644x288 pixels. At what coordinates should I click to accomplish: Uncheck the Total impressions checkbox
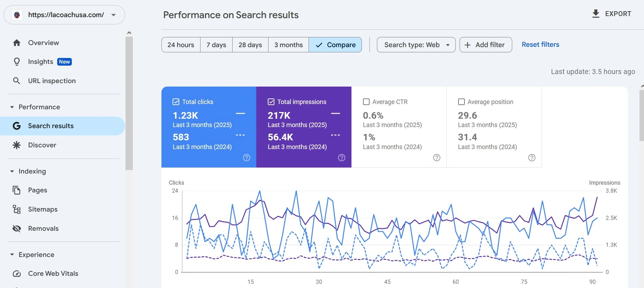[271, 102]
